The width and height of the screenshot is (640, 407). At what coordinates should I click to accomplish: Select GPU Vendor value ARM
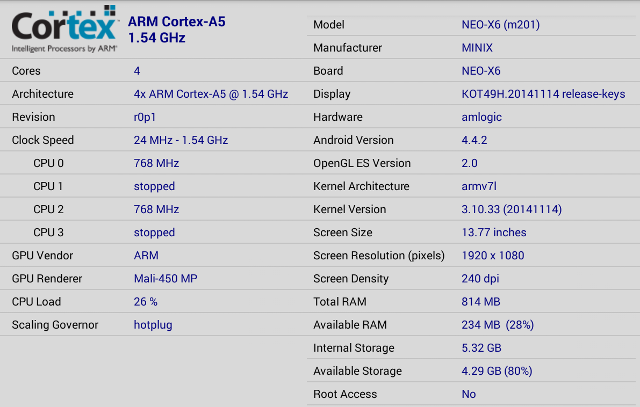(x=146, y=256)
